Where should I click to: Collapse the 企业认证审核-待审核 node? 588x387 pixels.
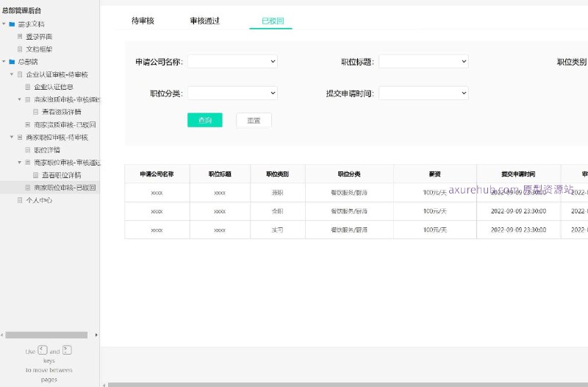(x=12, y=74)
